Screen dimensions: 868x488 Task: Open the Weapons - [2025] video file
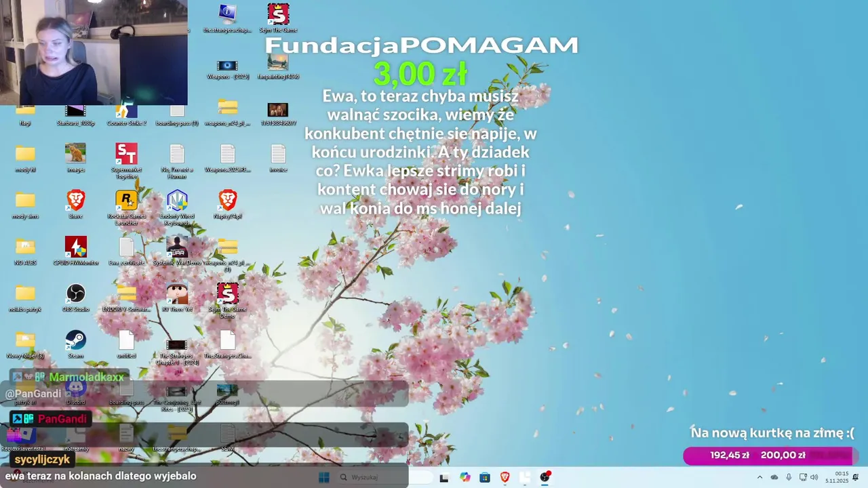(x=227, y=68)
